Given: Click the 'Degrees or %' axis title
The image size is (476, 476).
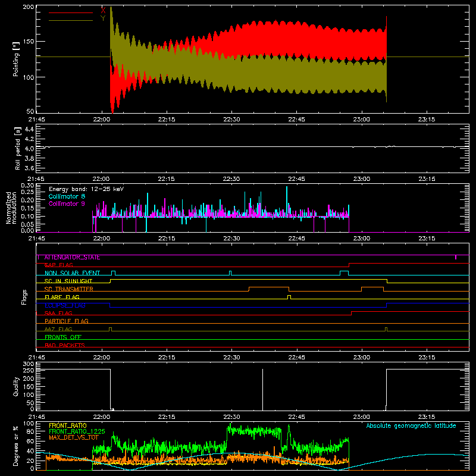Looking at the screenshot, I should point(16,446).
